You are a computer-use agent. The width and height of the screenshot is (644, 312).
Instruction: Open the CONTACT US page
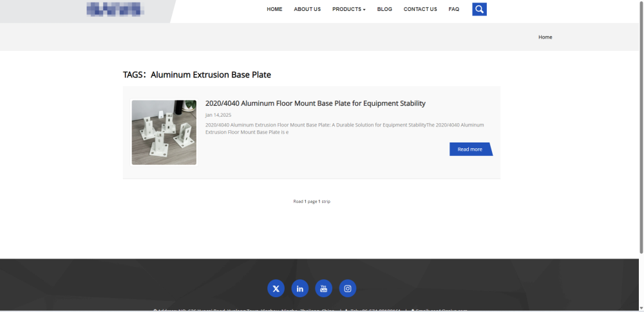[420, 9]
